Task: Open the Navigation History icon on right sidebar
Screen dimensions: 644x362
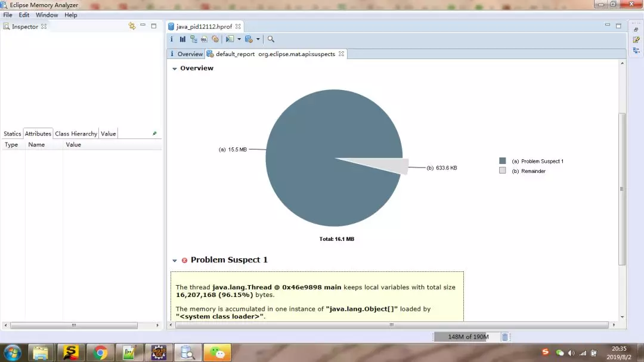Action: coord(636,51)
